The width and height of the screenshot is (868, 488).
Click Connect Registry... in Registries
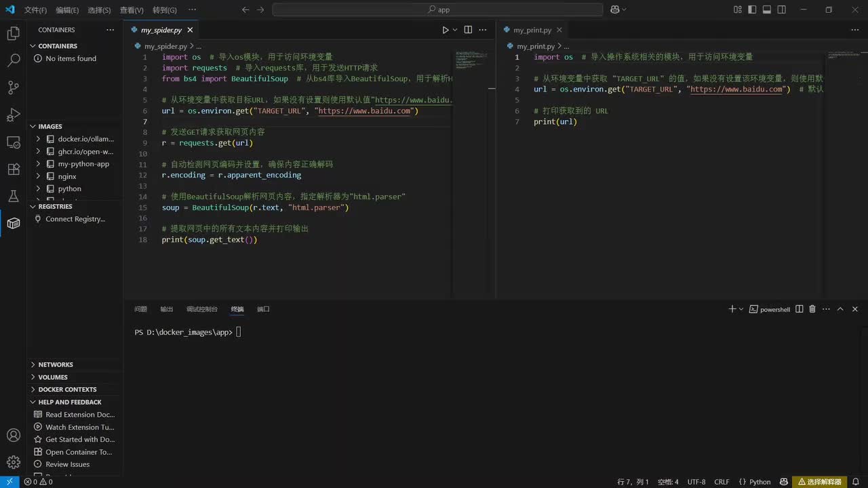click(x=75, y=219)
